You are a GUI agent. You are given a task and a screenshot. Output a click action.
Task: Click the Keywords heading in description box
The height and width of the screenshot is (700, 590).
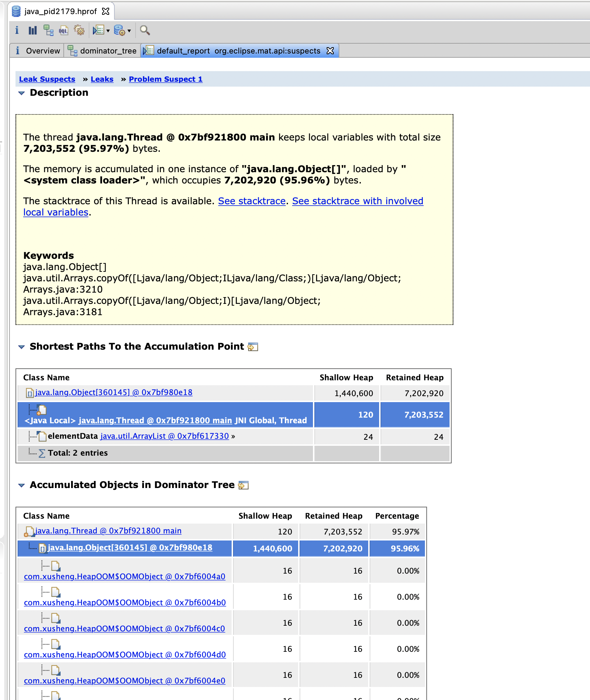pos(49,256)
